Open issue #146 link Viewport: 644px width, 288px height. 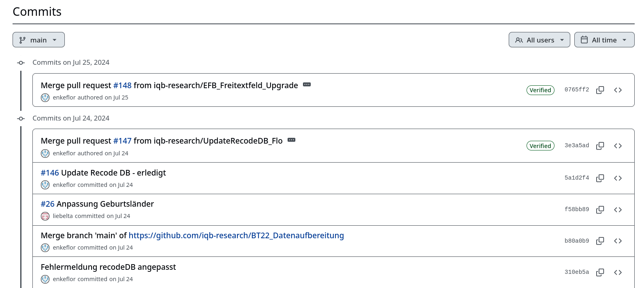pos(50,173)
